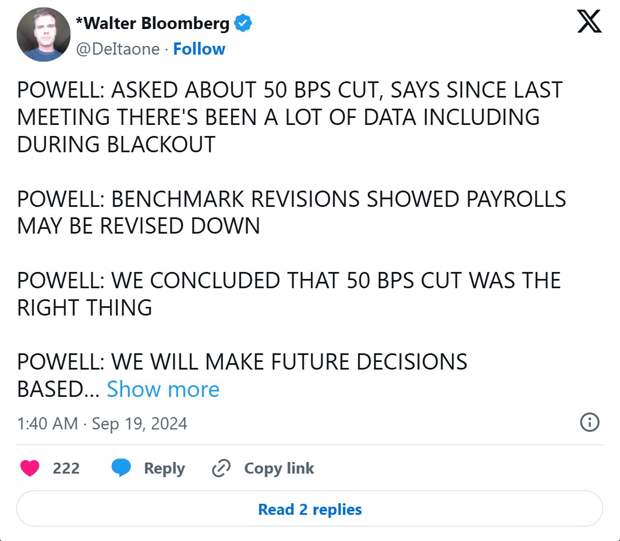Click the Copy link text
The image size is (620, 541).
[x=279, y=468]
